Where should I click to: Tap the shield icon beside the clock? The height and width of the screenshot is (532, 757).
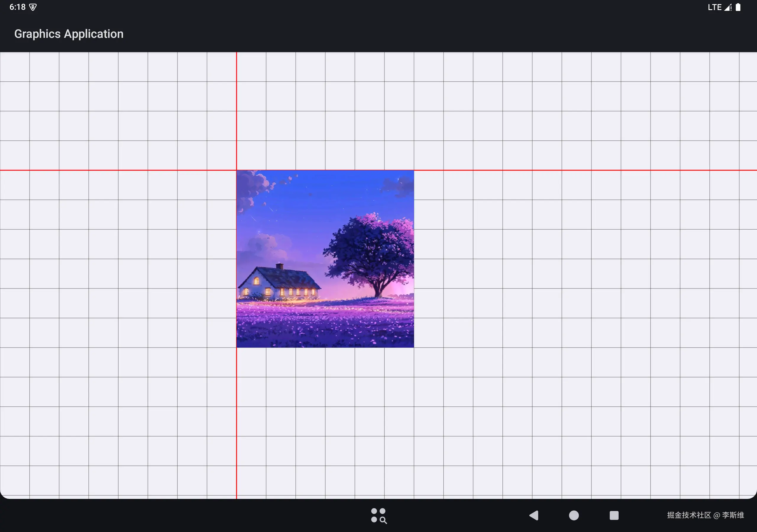pos(33,7)
